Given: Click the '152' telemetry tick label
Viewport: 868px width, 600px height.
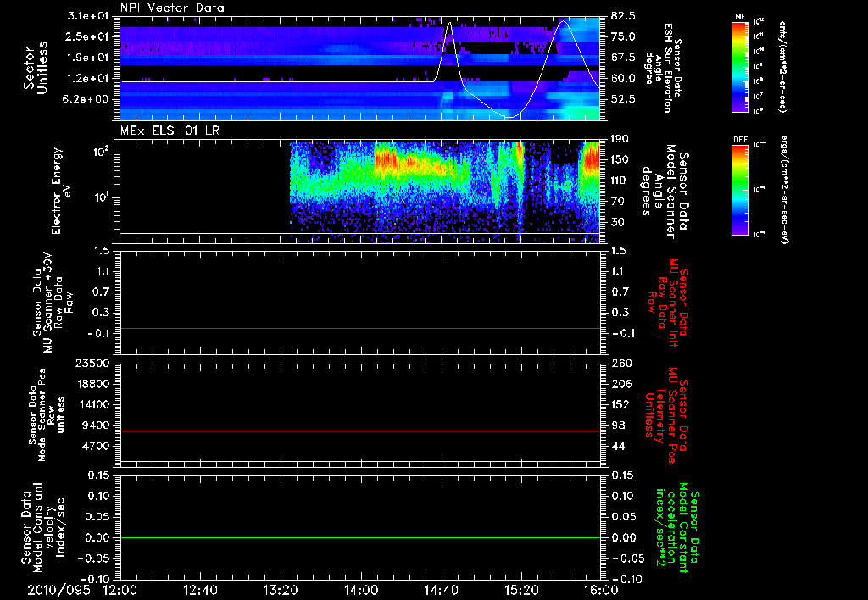Looking at the screenshot, I should coord(620,404).
